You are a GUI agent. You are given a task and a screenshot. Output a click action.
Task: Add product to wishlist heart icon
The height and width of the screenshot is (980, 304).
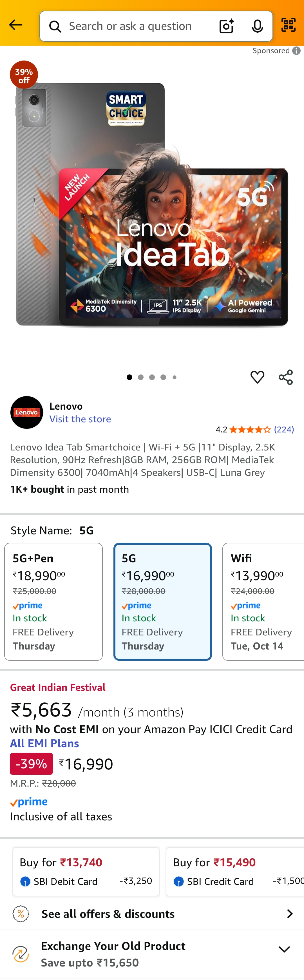tap(257, 377)
